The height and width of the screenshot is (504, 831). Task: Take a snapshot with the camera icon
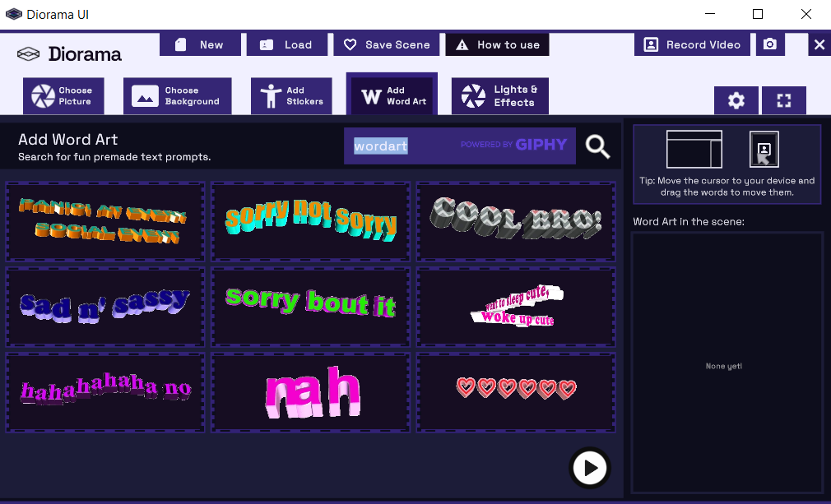pyautogui.click(x=770, y=44)
